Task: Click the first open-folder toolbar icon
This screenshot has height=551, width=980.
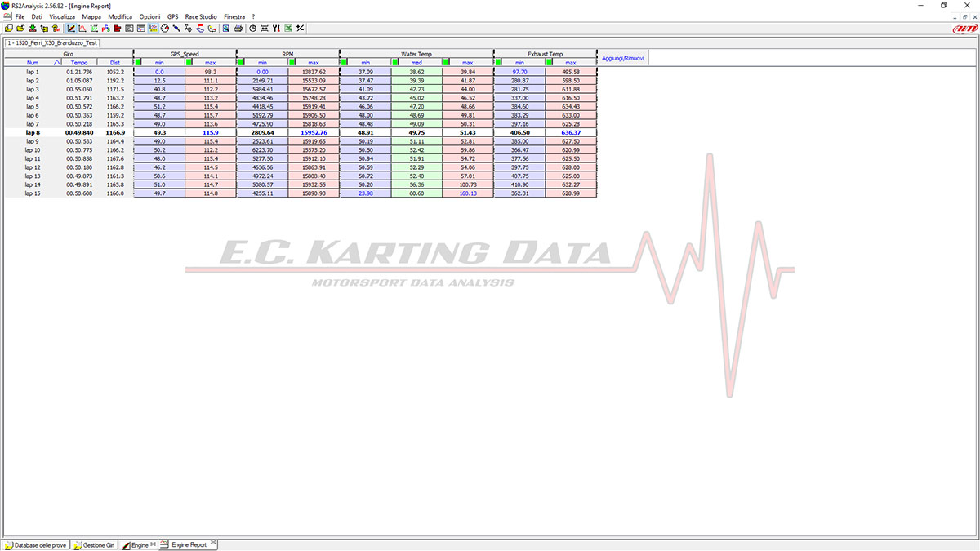Action: tap(9, 28)
